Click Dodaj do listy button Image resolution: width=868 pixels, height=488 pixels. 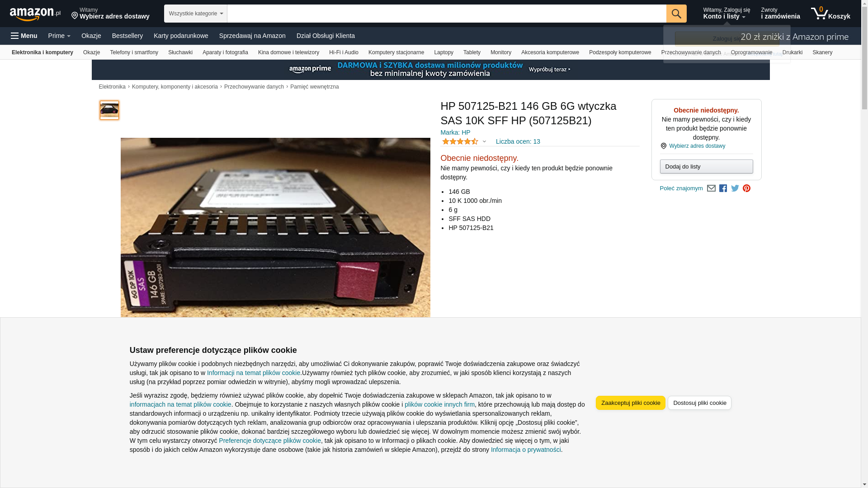(706, 167)
